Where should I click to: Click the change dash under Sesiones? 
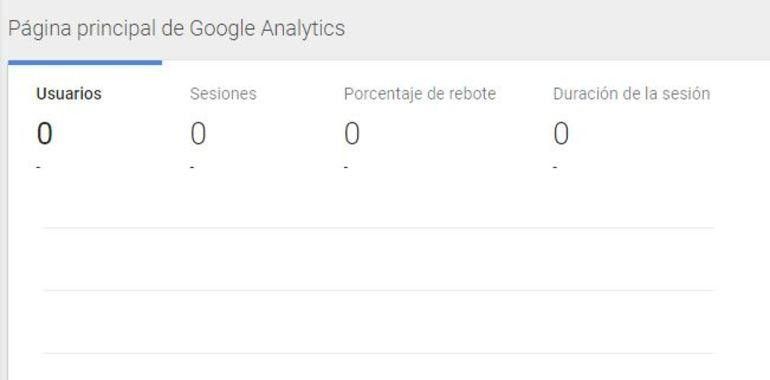click(192, 168)
